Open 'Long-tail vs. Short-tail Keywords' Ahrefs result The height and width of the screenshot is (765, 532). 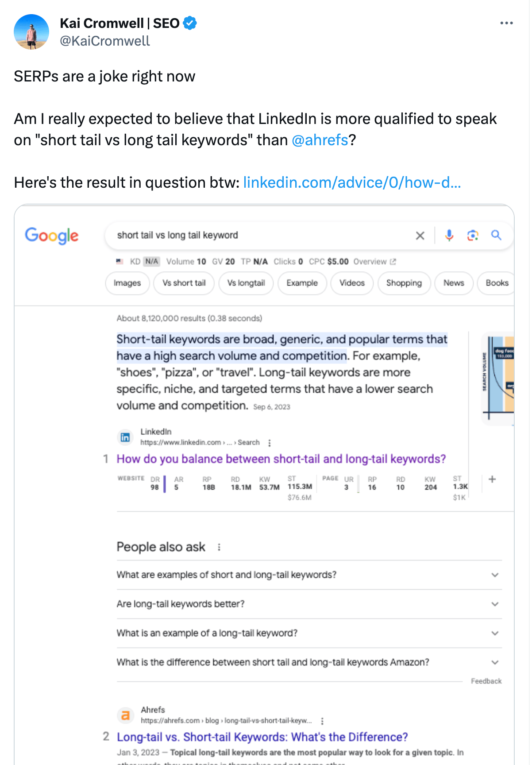coord(262,737)
